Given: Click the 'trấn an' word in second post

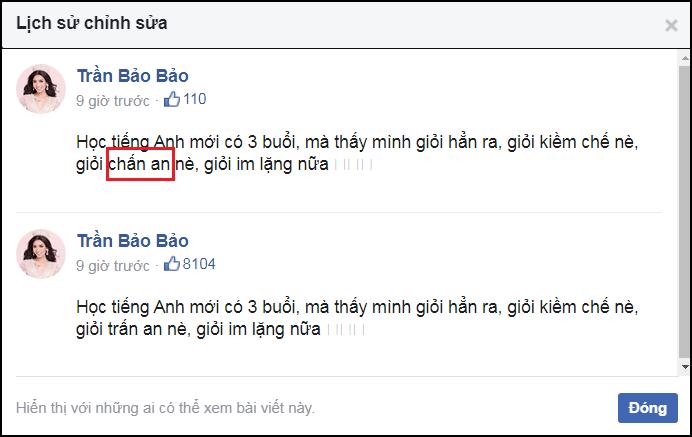Looking at the screenshot, I should coord(135,329).
